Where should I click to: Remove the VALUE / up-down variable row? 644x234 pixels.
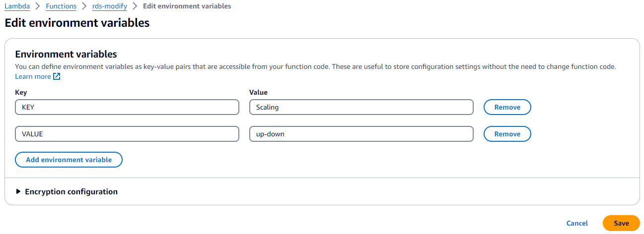(x=507, y=134)
